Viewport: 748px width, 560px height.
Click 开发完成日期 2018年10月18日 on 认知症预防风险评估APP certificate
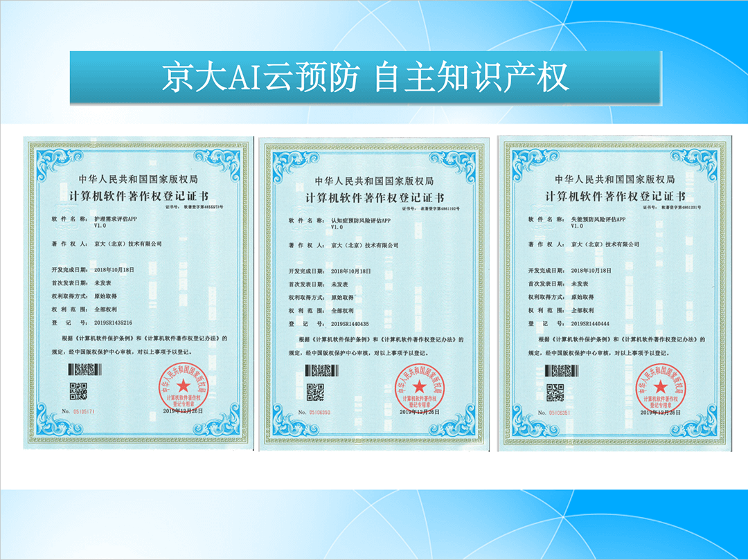point(330,271)
